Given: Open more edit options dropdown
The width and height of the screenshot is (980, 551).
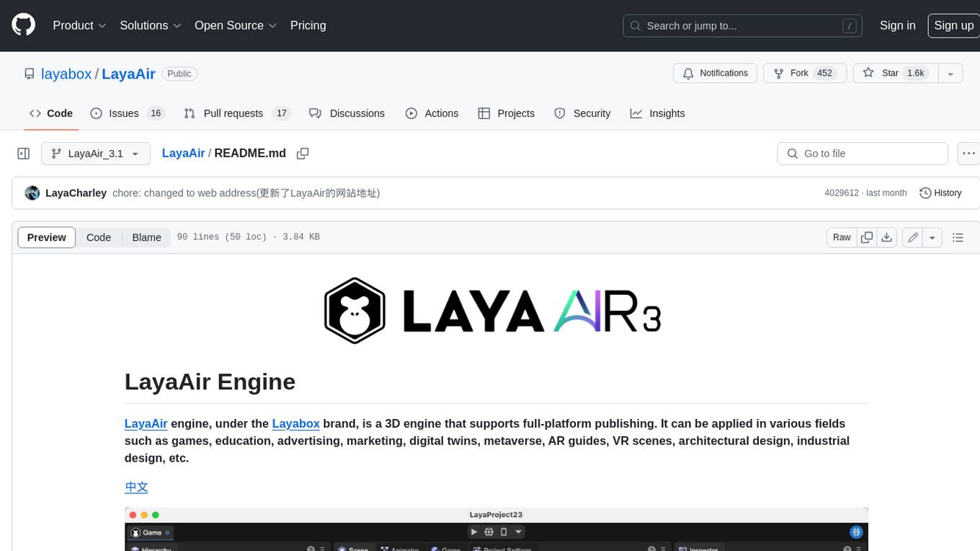Looking at the screenshot, I should (x=932, y=237).
